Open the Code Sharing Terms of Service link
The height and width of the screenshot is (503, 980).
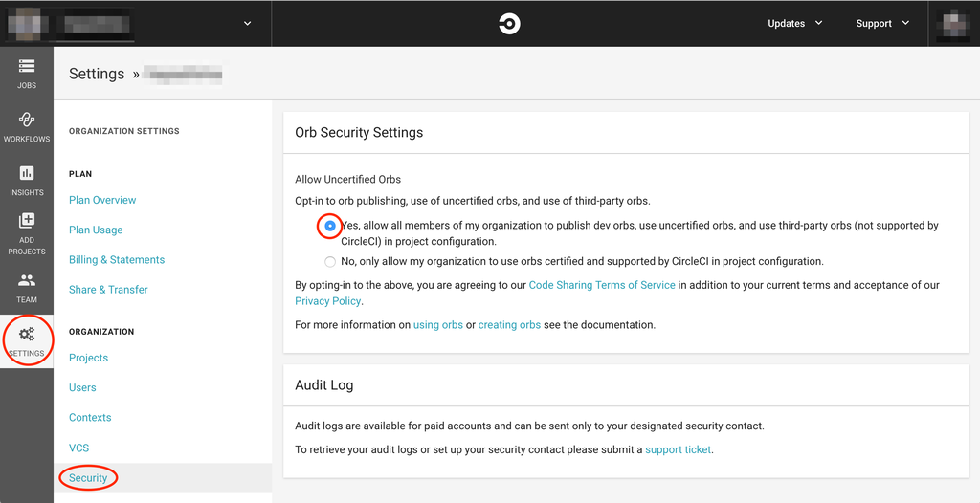pyautogui.click(x=602, y=285)
